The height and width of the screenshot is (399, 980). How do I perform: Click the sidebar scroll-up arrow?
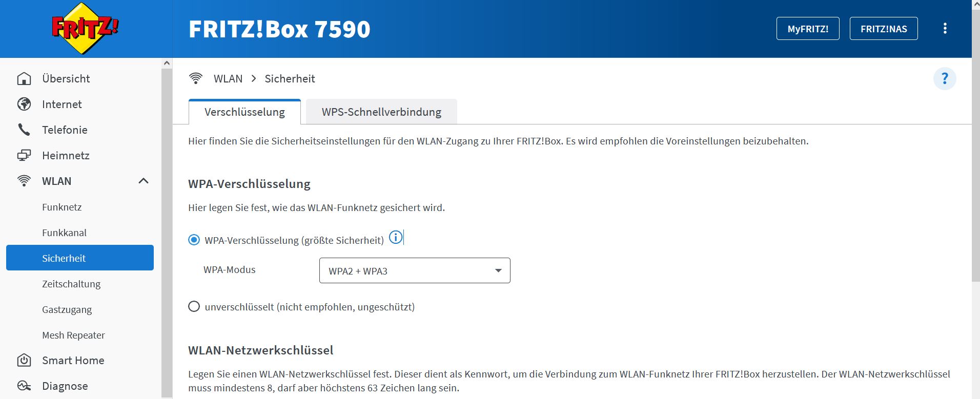167,63
